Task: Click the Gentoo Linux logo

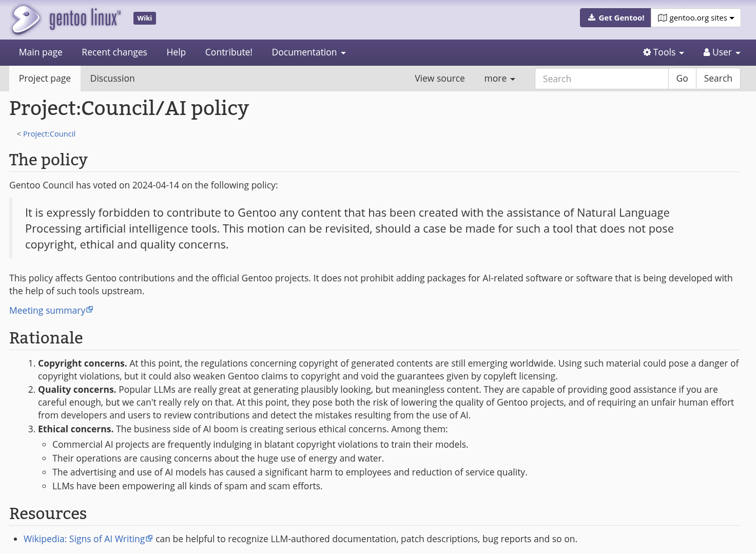Action: coord(66,19)
